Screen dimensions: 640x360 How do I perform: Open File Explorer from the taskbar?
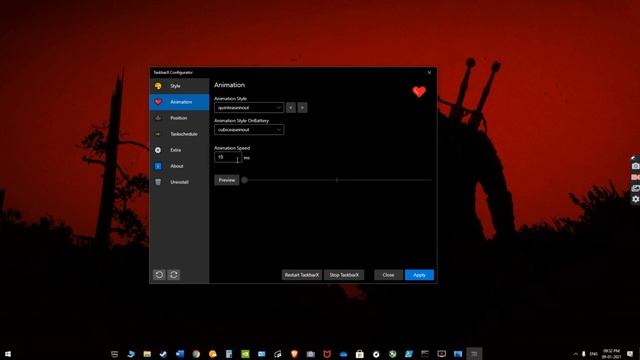click(147, 354)
